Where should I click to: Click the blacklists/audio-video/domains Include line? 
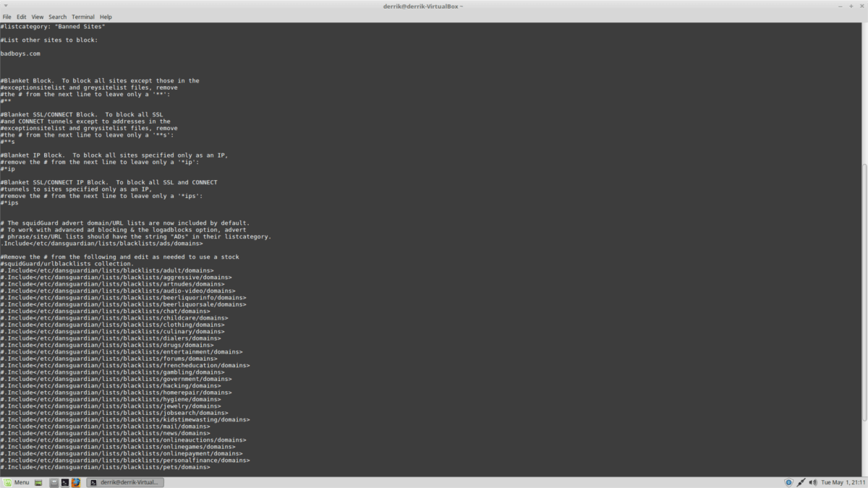(118, 291)
